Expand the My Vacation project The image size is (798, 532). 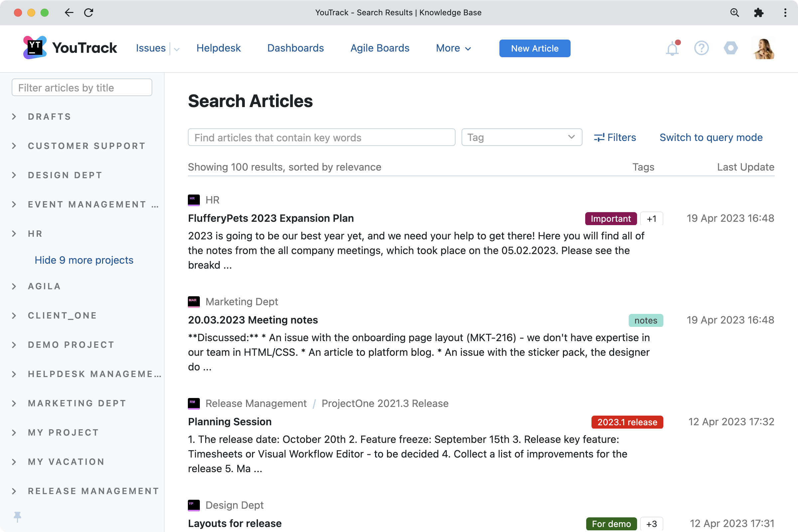pos(14,462)
